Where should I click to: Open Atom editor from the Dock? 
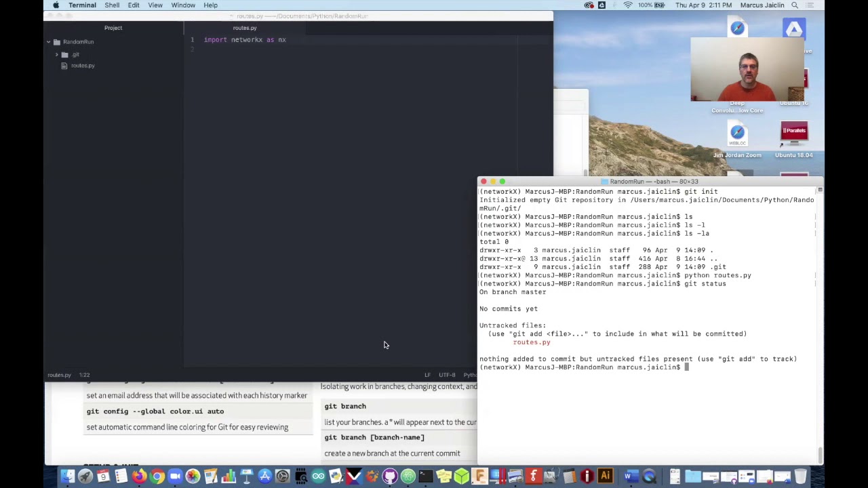[x=408, y=476]
